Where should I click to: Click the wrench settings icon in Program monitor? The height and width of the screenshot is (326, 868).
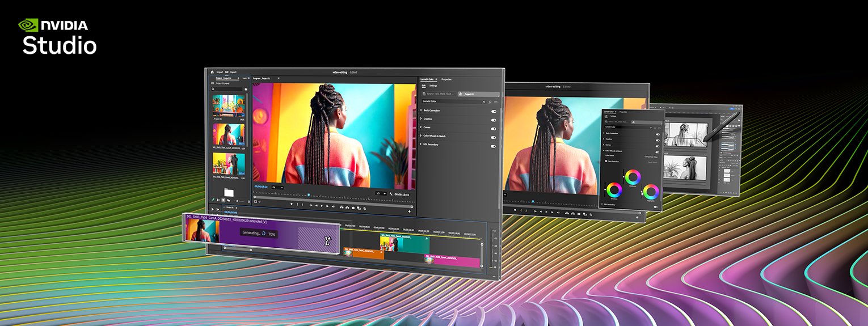pos(391,193)
